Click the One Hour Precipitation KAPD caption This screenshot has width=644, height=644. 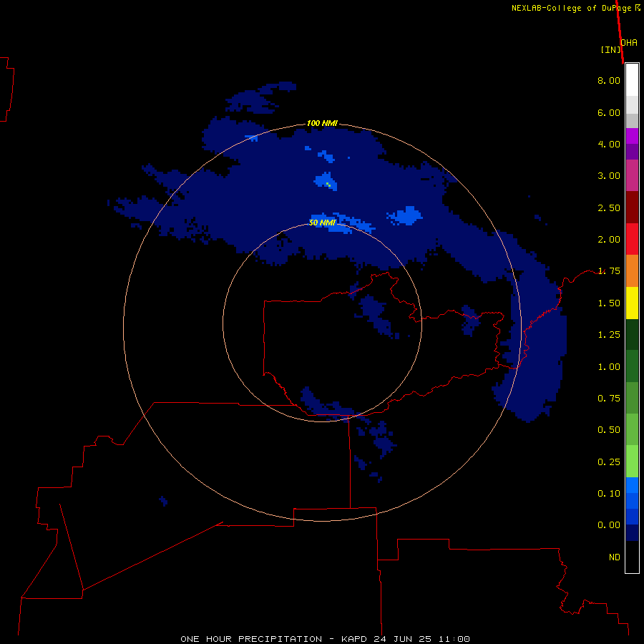pos(325,639)
